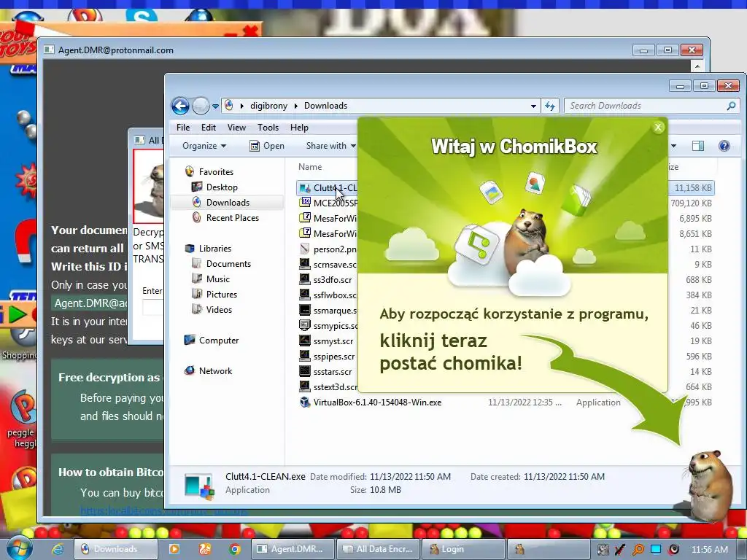Open the View menu
The height and width of the screenshot is (560, 747).
236,128
